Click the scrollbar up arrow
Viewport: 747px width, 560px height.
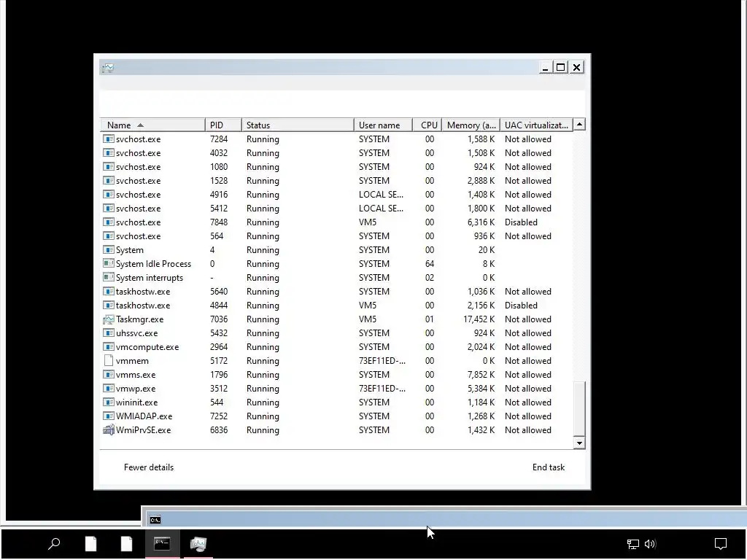coord(579,125)
